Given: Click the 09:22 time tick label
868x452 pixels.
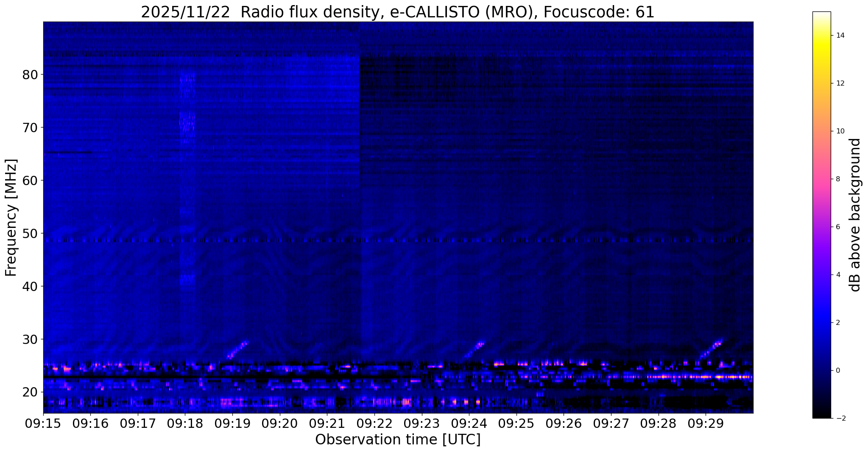Looking at the screenshot, I should click(374, 423).
